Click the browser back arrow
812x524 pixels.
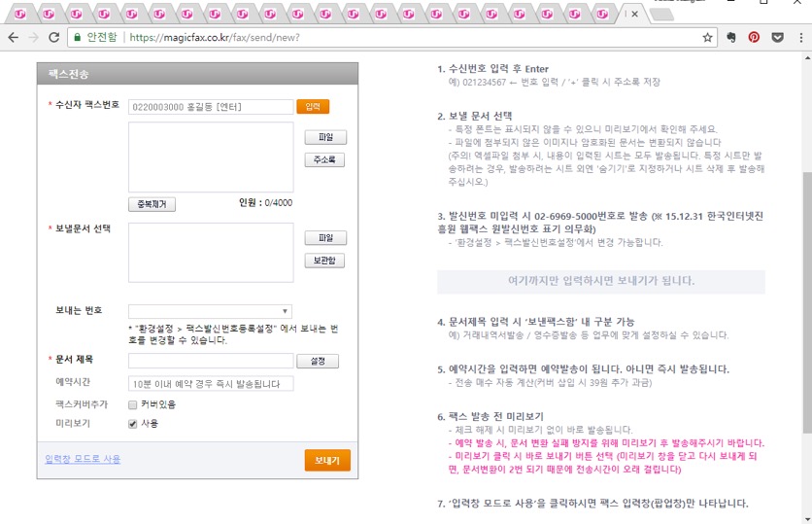coord(13,37)
